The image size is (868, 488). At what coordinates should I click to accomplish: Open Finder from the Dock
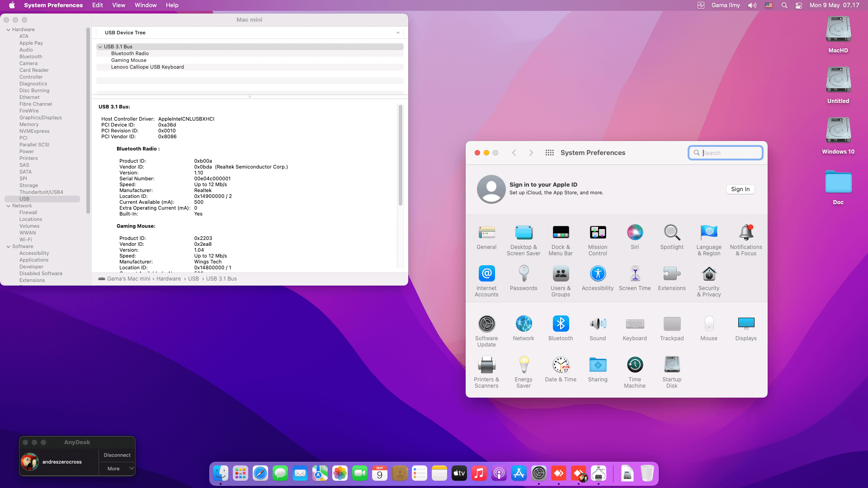[221, 473]
